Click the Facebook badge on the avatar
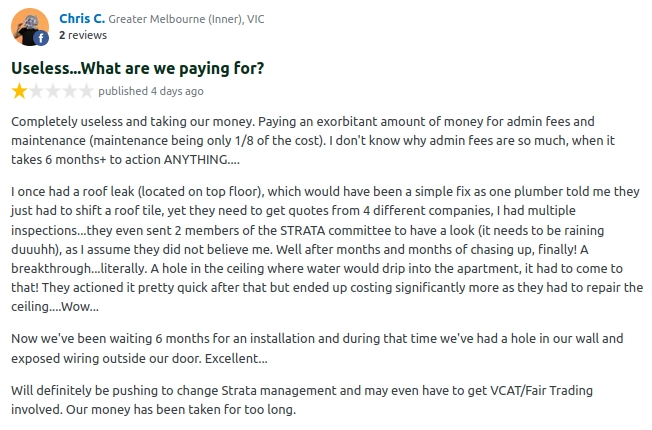 (x=41, y=38)
